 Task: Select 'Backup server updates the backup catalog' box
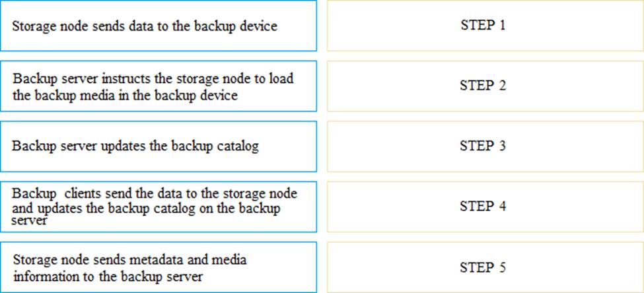click(159, 146)
